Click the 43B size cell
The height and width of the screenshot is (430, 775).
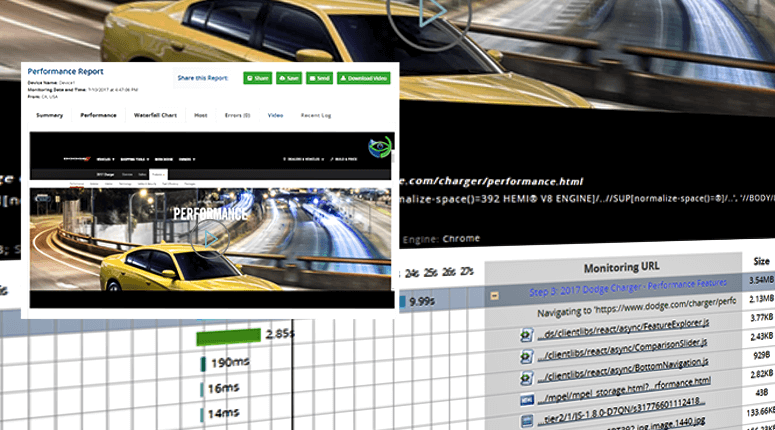click(762, 393)
